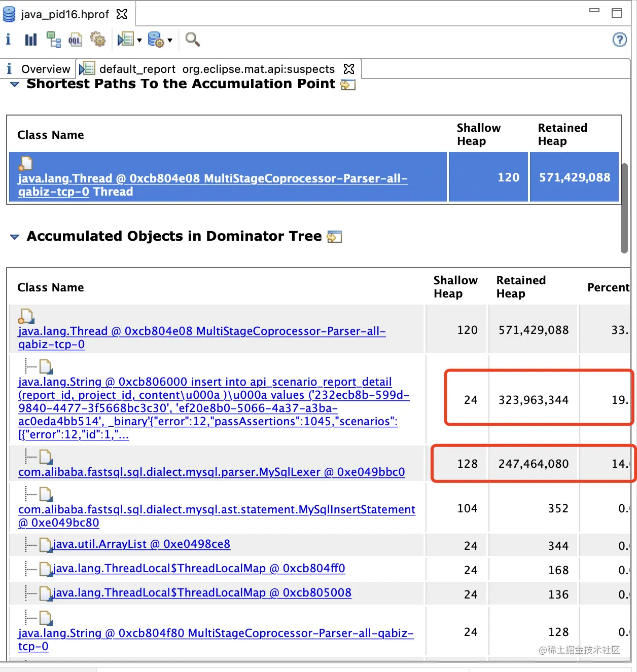This screenshot has height=672, width=637.
Task: Open the reports dropdown arrow
Action: point(139,40)
